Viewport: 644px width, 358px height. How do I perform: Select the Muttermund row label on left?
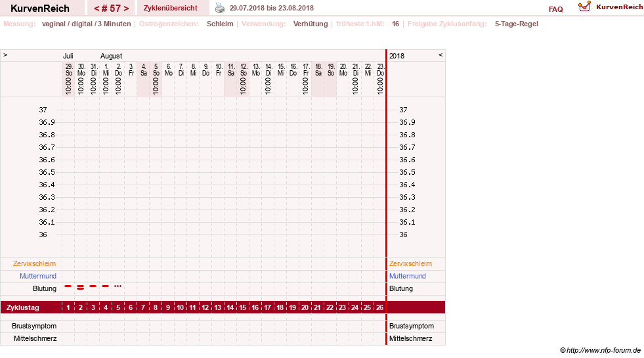[38, 276]
